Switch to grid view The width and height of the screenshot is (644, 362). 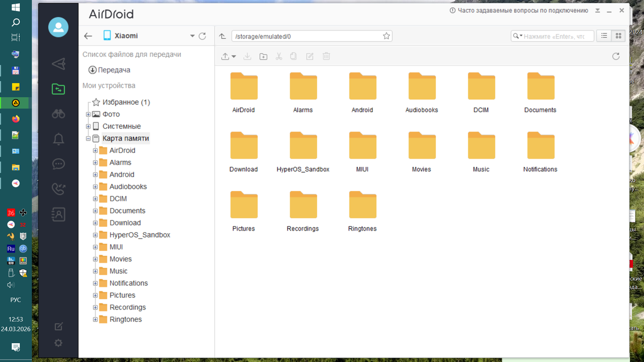[618, 36]
